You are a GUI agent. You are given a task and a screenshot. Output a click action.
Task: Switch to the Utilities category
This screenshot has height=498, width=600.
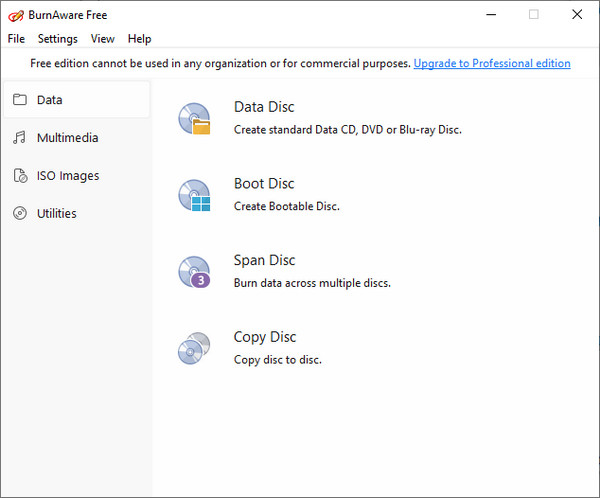[x=77, y=213]
